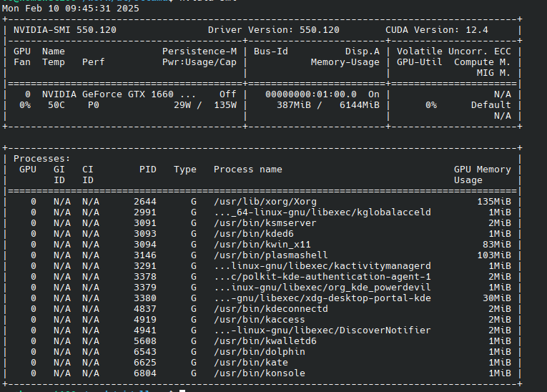Image resolution: width=547 pixels, height=392 pixels.
Task: Click the kglobalacceld process path
Action: 322,212
